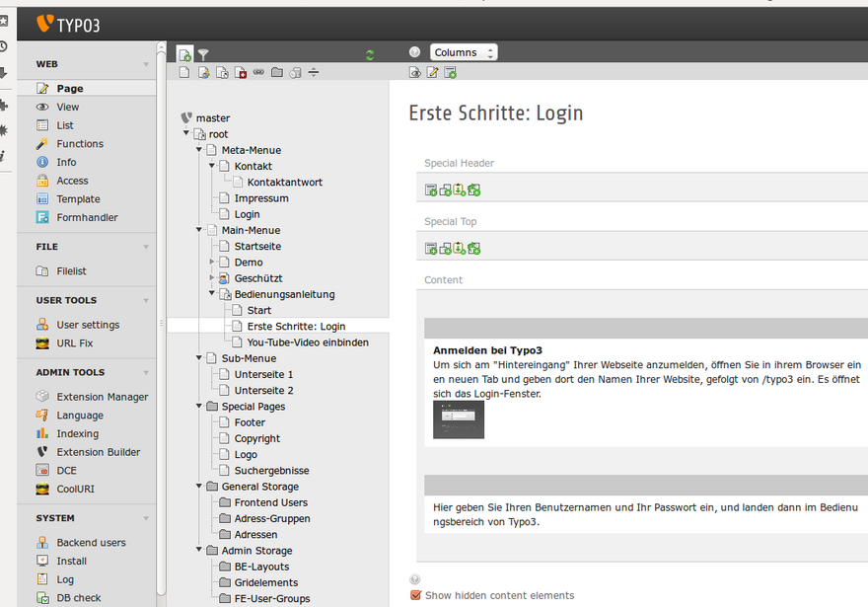Click the TYPO3 logo in the header
This screenshot has height=607, width=868.
68,25
